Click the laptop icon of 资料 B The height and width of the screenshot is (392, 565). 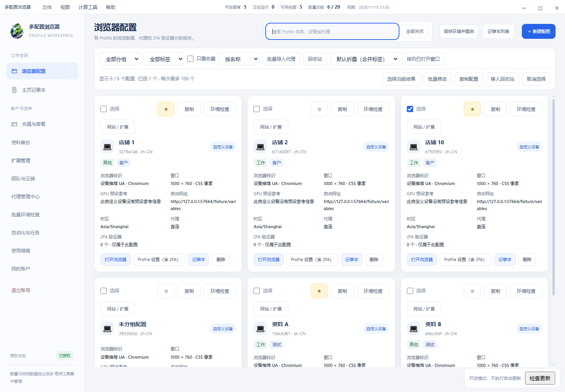coord(414,328)
